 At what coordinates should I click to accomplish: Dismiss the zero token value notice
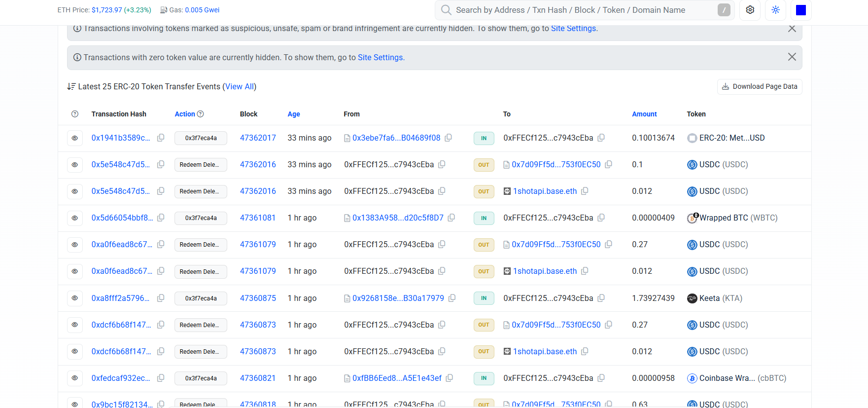792,57
